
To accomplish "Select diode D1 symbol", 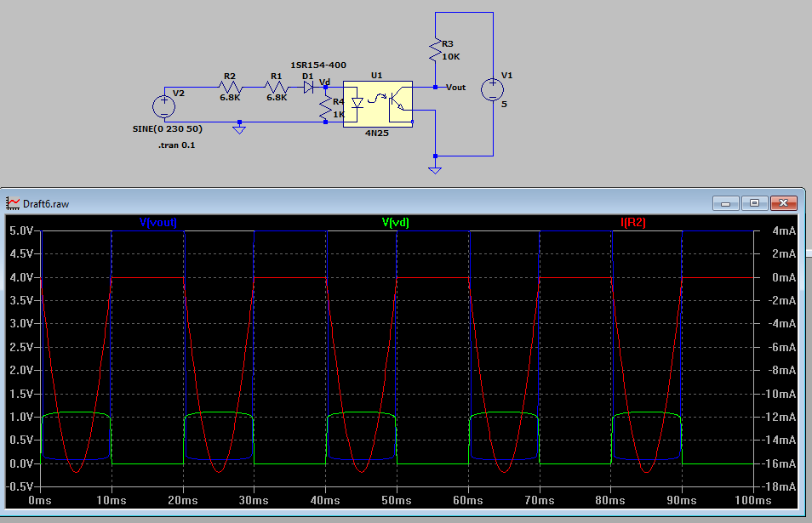I will click(x=309, y=88).
